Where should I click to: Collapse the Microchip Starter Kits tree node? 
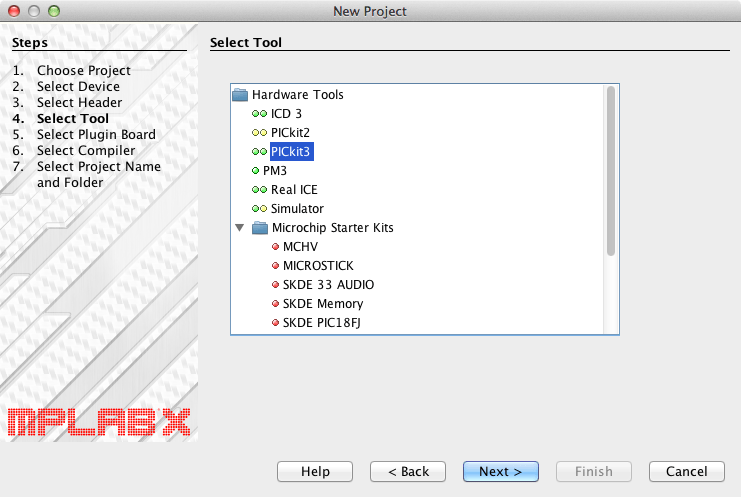pos(239,228)
